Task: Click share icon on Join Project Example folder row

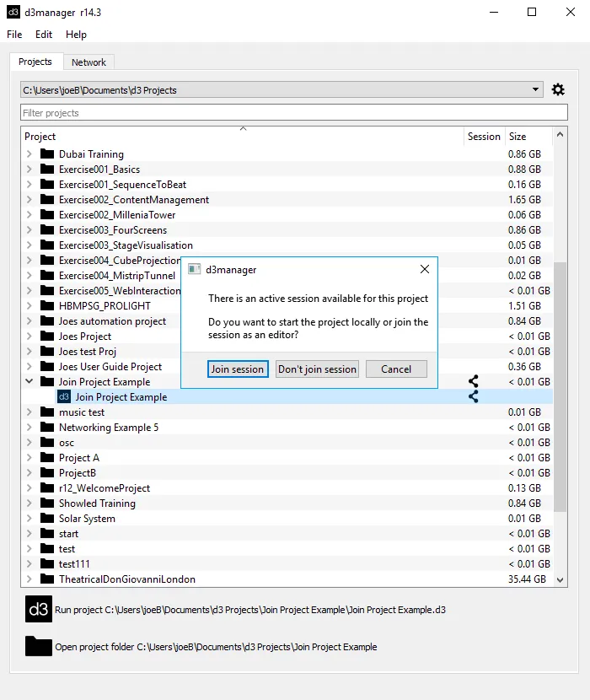Action: coord(474,382)
